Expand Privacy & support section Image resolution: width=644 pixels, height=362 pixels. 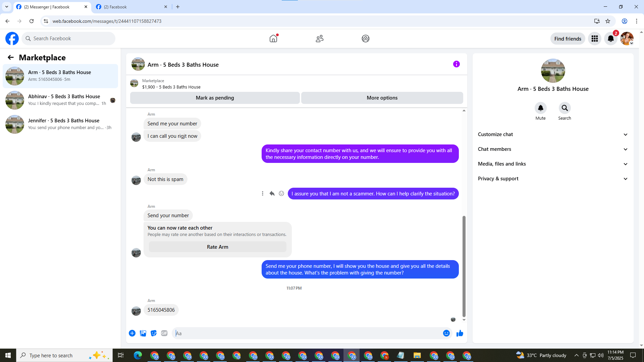[x=553, y=179]
